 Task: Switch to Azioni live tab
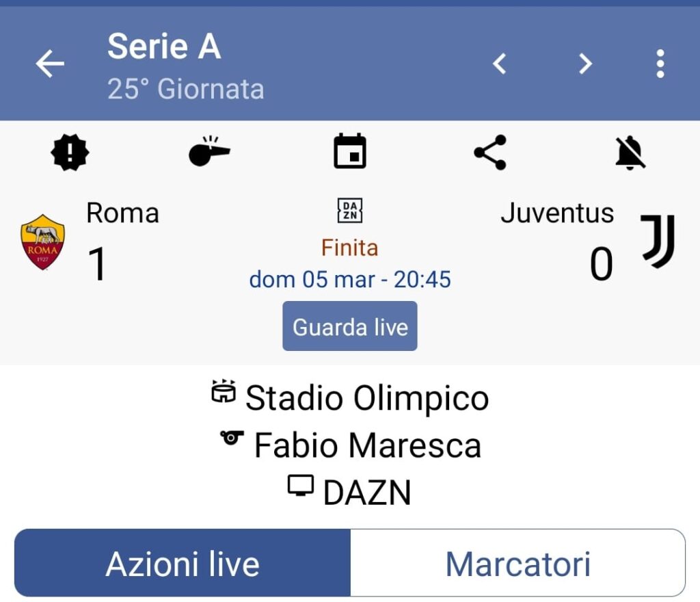pos(183,564)
